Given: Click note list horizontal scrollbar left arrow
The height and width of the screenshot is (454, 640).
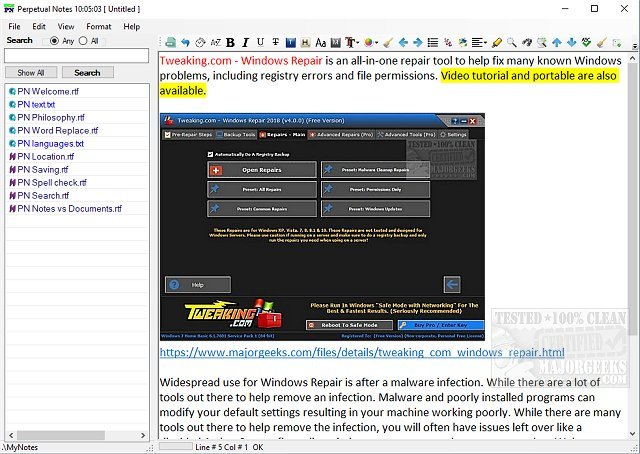Looking at the screenshot, I should click(x=11, y=435).
